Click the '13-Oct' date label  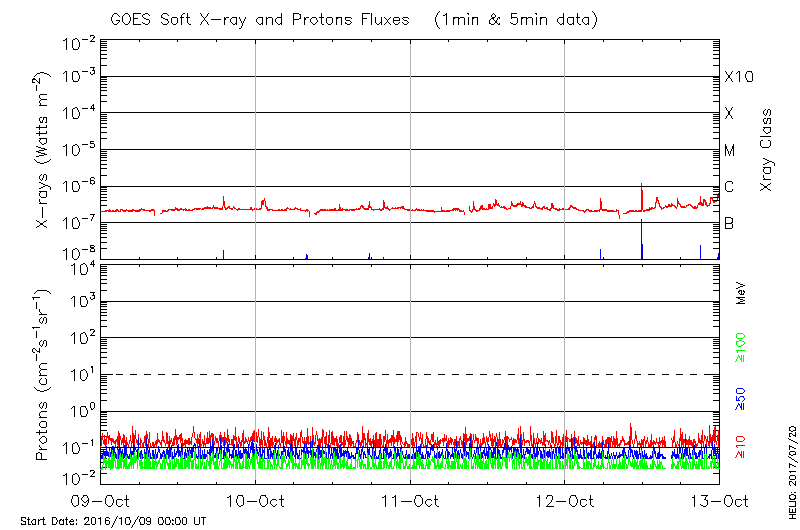pyautogui.click(x=719, y=501)
